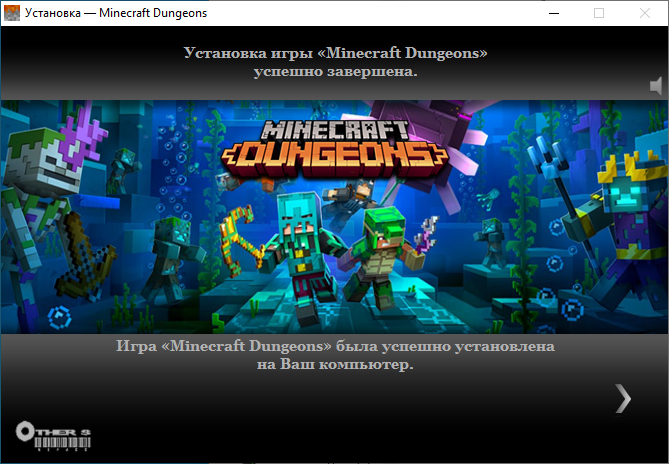Click the text «на Ваш компьютер.»

pyautogui.click(x=335, y=365)
